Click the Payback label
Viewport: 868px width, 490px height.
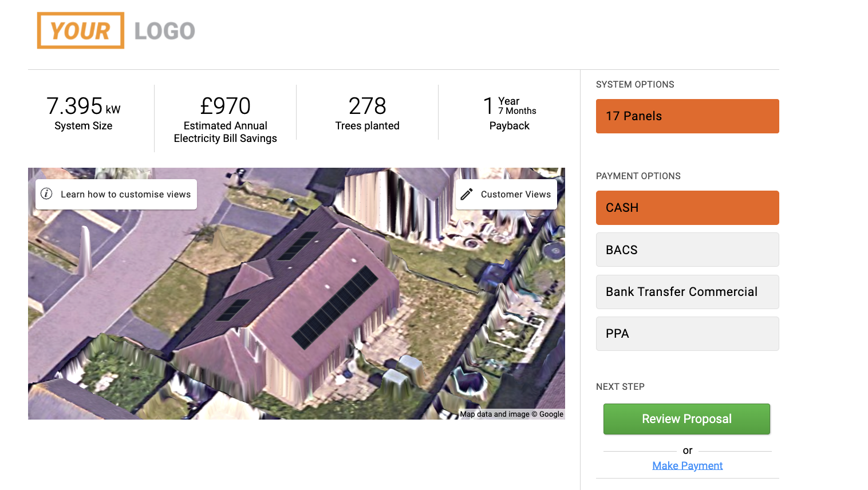click(510, 126)
